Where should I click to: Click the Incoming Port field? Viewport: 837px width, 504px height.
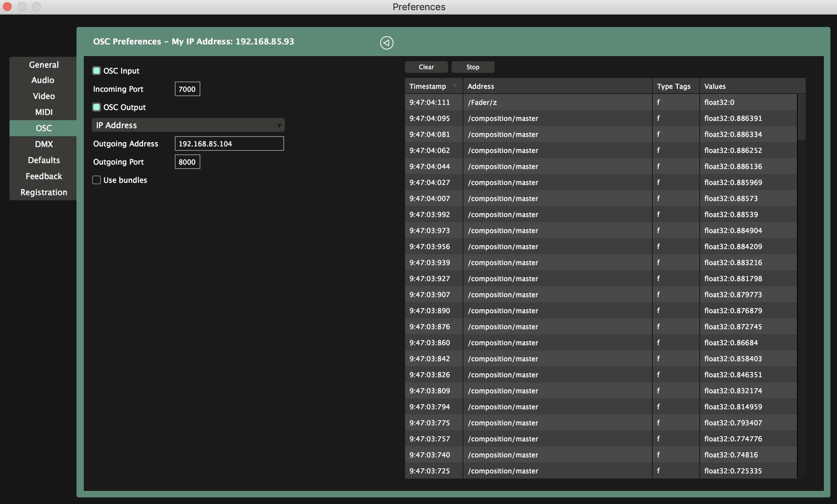187,89
